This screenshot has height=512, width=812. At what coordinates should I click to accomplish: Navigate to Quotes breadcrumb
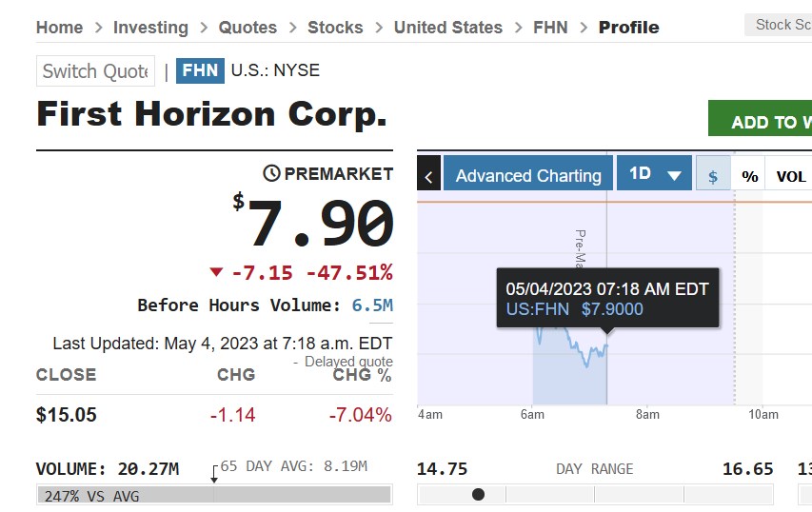click(248, 28)
